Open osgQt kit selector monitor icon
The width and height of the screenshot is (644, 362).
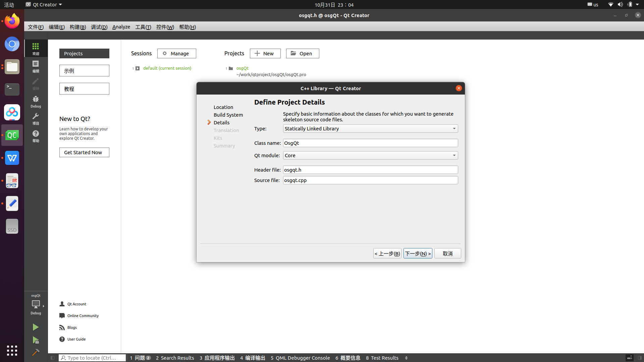(x=36, y=304)
